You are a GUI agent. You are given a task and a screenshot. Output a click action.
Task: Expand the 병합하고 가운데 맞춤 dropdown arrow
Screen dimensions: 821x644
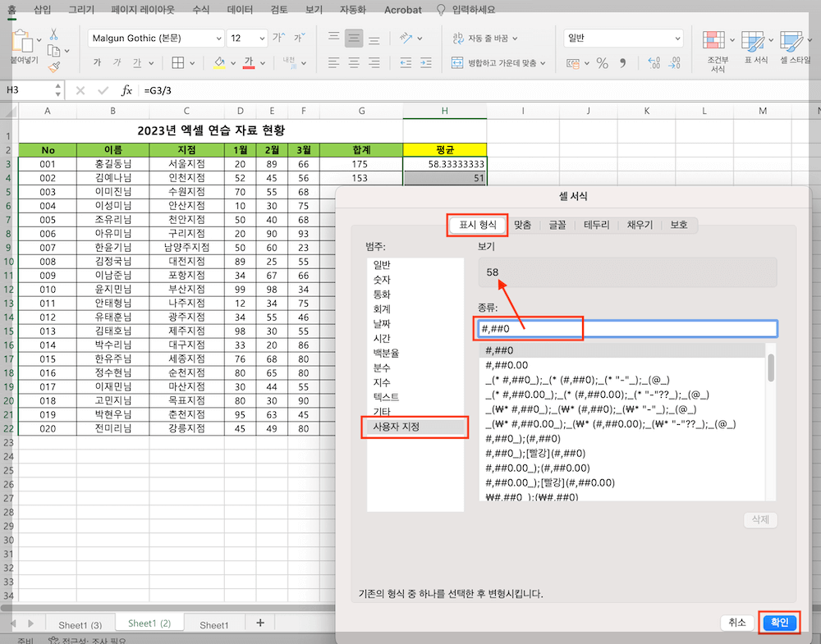543,63
